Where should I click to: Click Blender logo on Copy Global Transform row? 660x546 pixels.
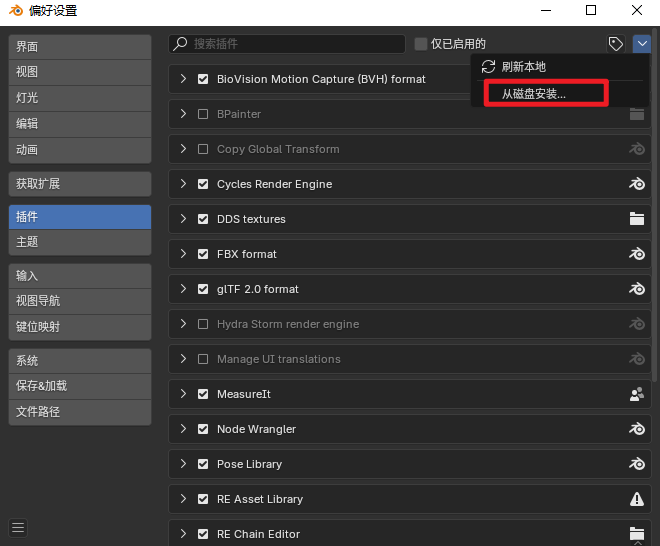(637, 149)
